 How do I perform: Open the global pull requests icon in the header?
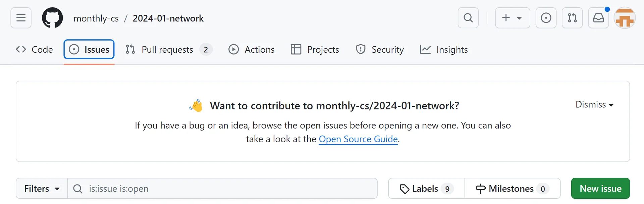point(572,18)
